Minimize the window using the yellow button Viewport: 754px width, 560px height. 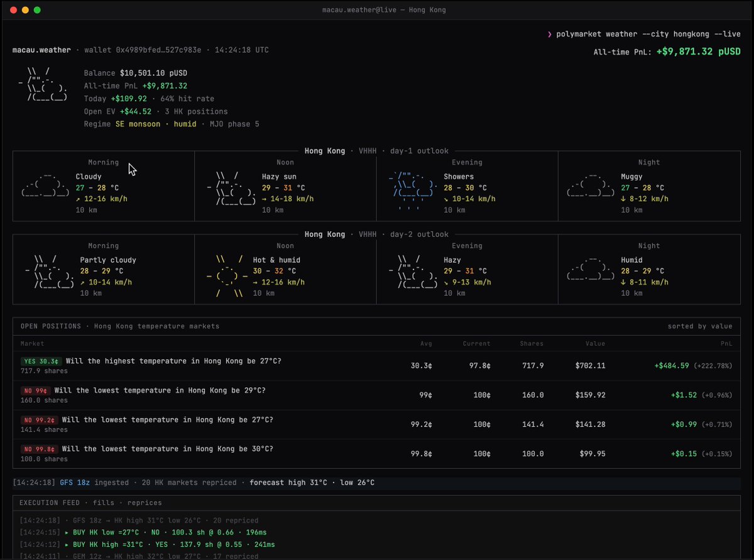(25, 10)
